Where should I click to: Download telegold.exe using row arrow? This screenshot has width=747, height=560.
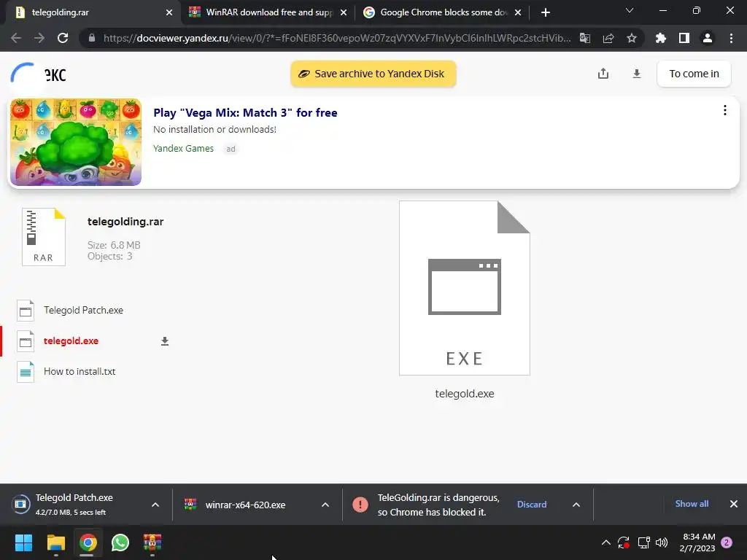[165, 341]
